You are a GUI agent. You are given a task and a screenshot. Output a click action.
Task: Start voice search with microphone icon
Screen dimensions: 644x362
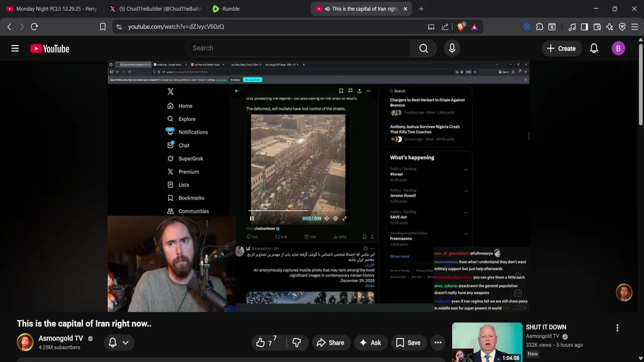coord(452,48)
